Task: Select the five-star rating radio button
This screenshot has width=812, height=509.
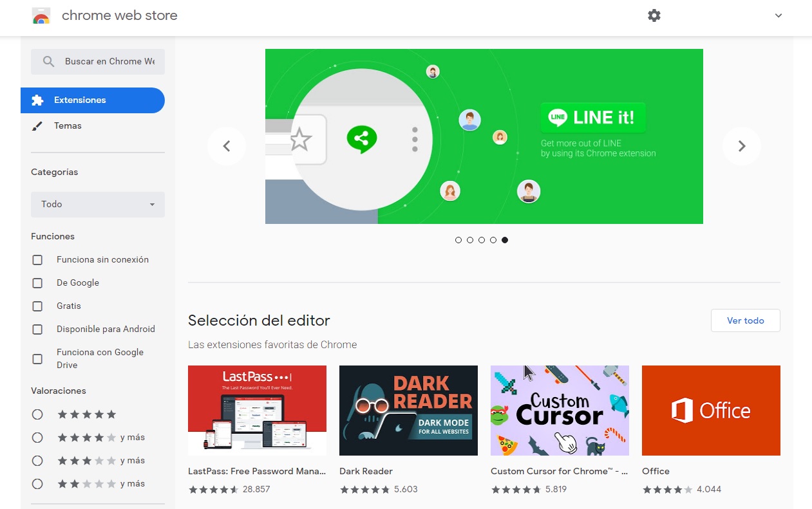Action: 37,414
